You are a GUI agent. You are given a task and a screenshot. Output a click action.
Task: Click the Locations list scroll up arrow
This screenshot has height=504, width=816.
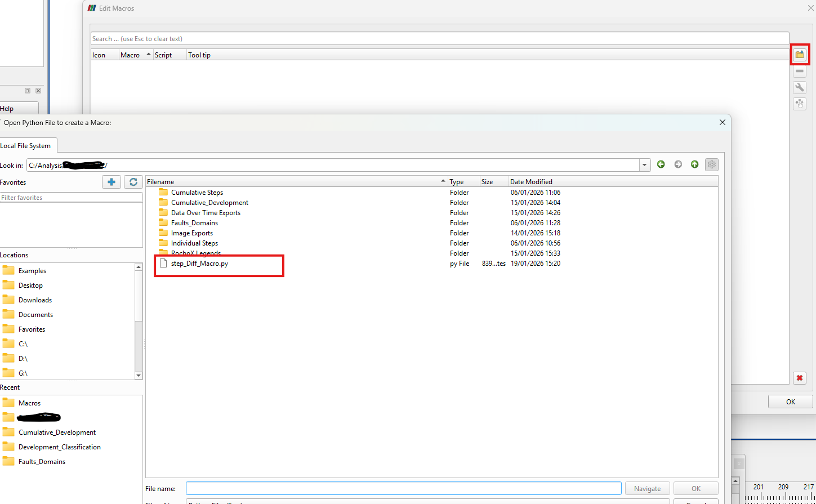139,267
